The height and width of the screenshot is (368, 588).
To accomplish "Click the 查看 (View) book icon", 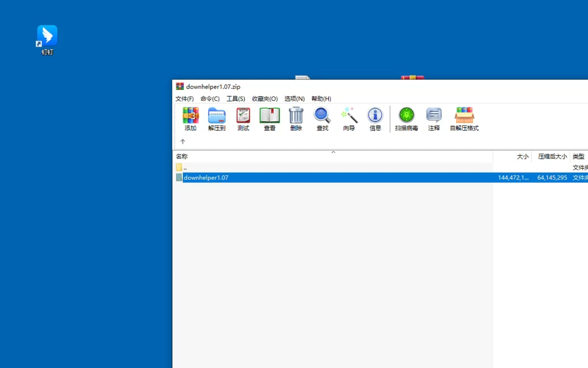I will [x=270, y=119].
